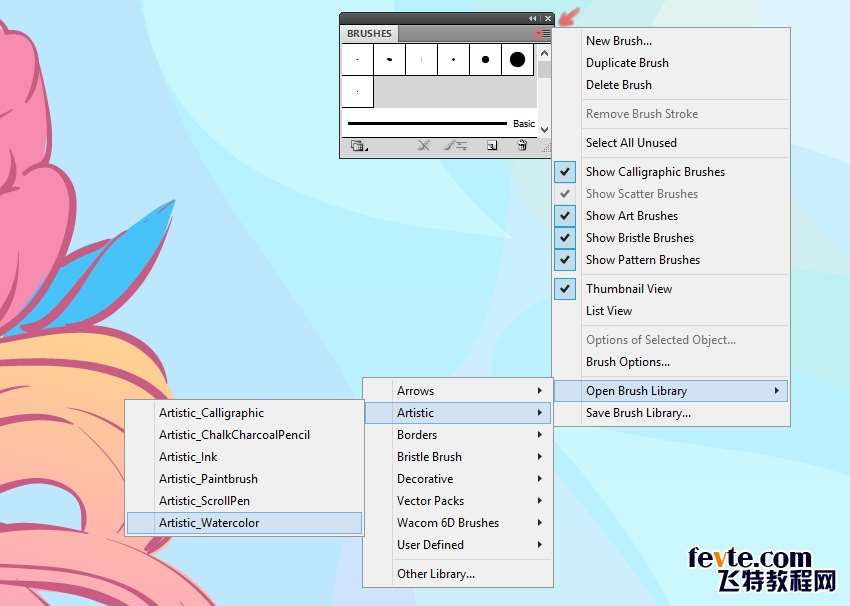Expand the Arrows brush library submenu
The image size is (850, 606).
click(458, 391)
